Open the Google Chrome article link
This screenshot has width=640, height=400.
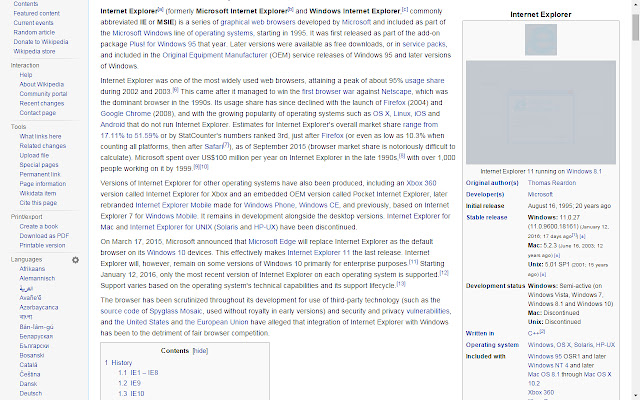pos(126,113)
